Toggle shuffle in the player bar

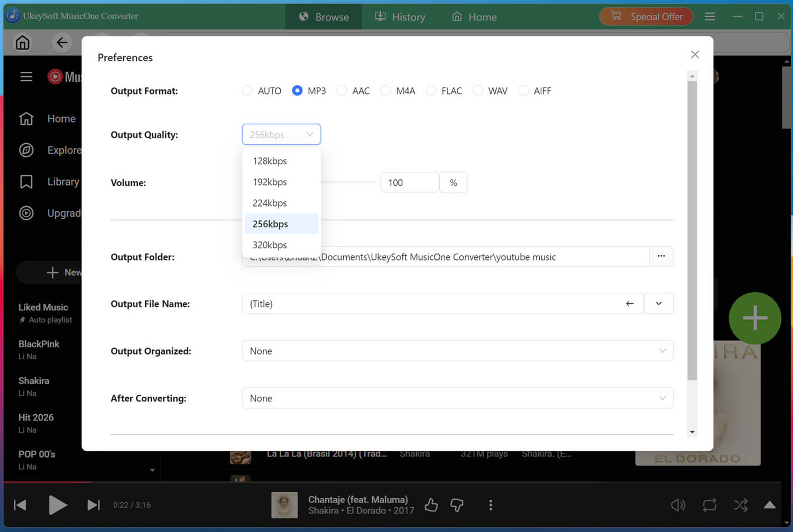click(741, 505)
